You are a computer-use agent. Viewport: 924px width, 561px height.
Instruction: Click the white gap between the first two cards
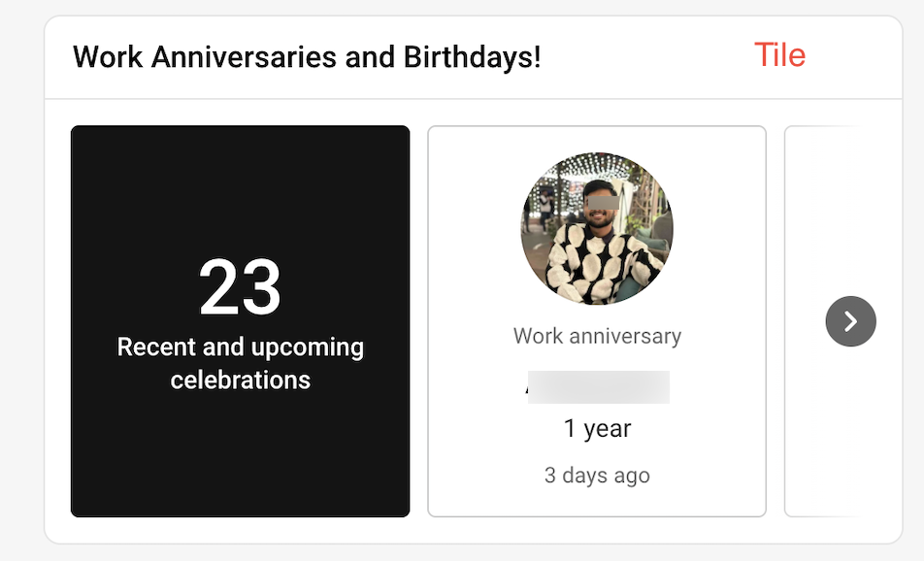(x=418, y=320)
